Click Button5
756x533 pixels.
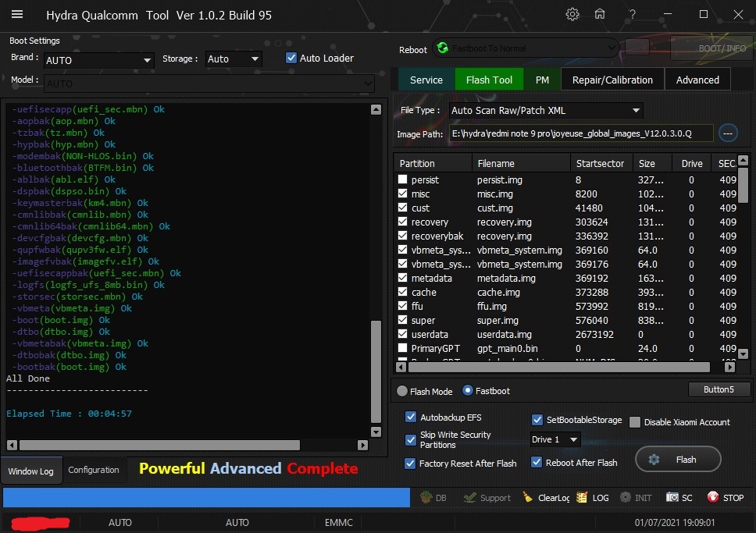pos(719,389)
